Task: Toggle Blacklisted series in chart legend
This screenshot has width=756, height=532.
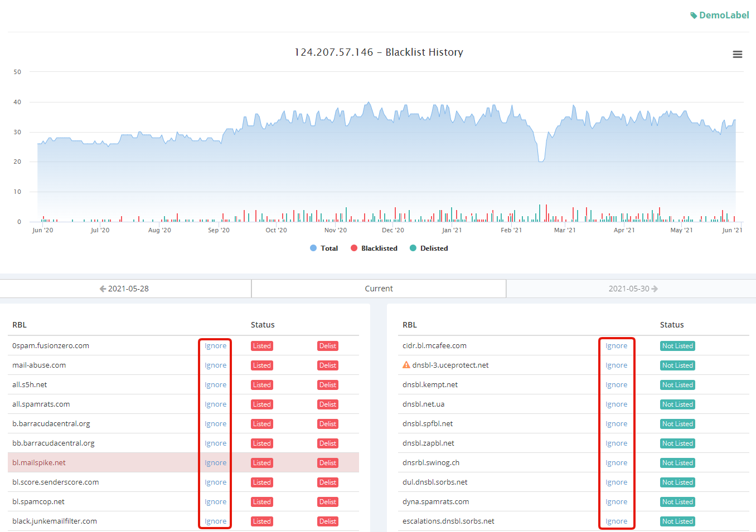Action: click(374, 248)
